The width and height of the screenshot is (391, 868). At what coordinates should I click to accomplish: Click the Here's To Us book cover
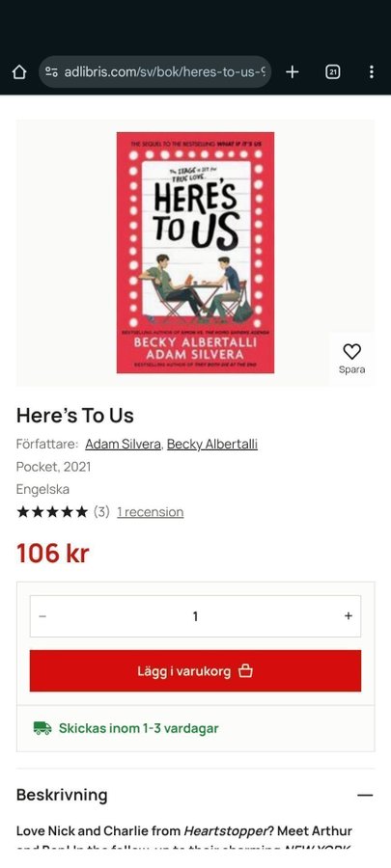[195, 253]
